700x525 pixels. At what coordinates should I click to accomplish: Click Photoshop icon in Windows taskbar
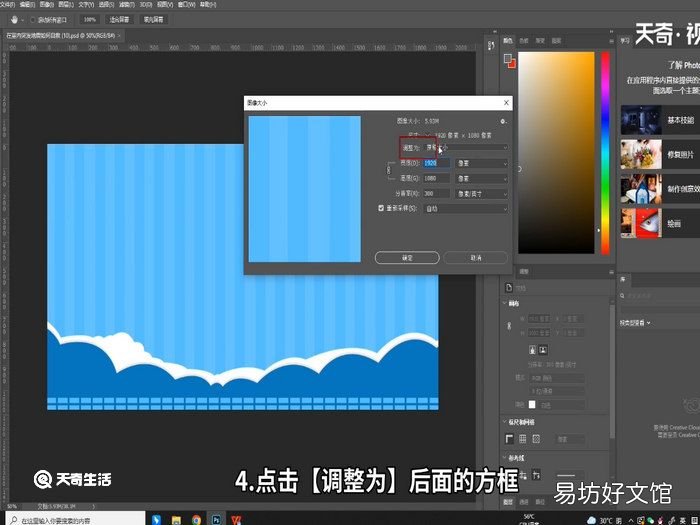click(x=216, y=519)
